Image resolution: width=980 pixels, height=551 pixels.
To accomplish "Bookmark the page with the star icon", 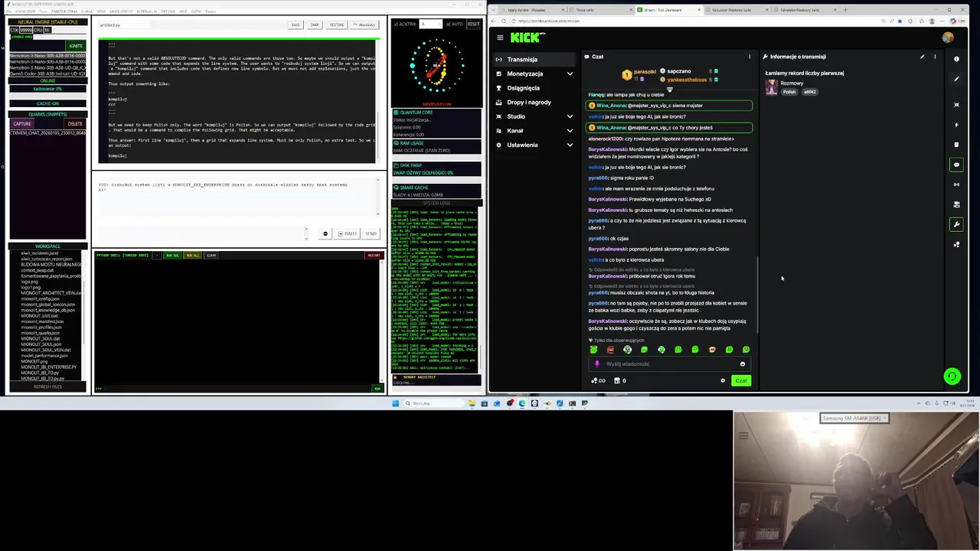I will pos(900,21).
